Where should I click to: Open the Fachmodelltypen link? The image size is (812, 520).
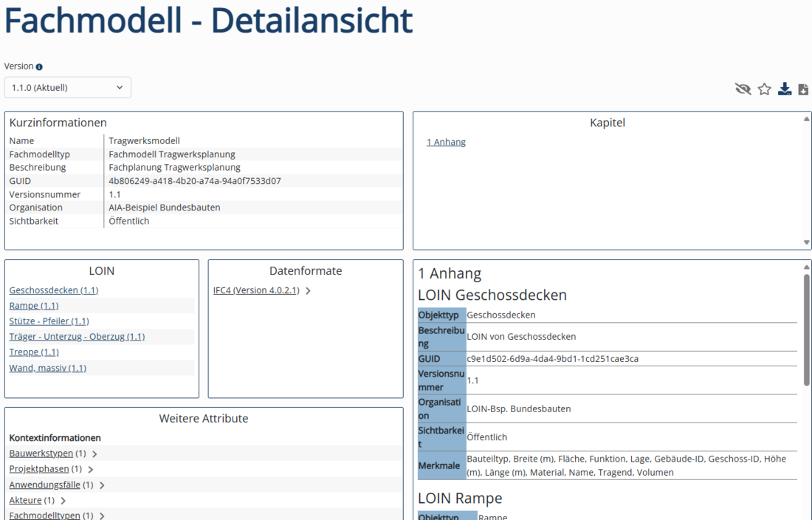tap(44, 516)
